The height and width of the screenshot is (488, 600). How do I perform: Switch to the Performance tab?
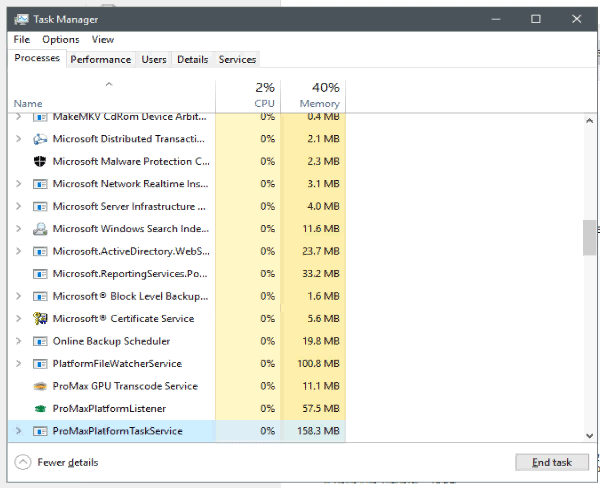(x=101, y=60)
